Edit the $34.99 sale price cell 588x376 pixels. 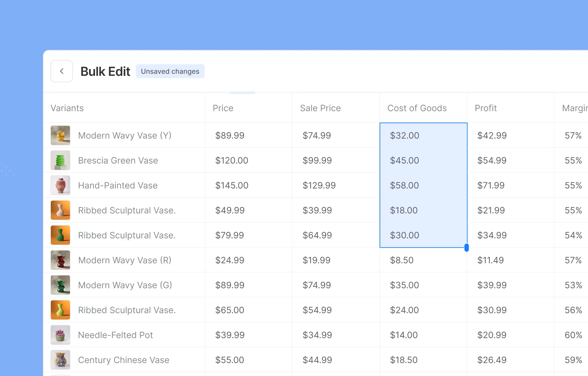[336, 335]
